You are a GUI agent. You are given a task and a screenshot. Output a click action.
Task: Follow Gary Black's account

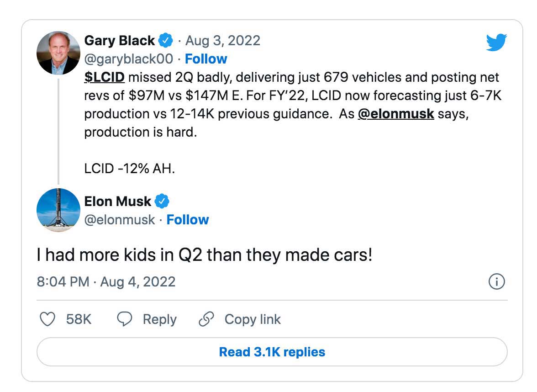click(x=206, y=59)
